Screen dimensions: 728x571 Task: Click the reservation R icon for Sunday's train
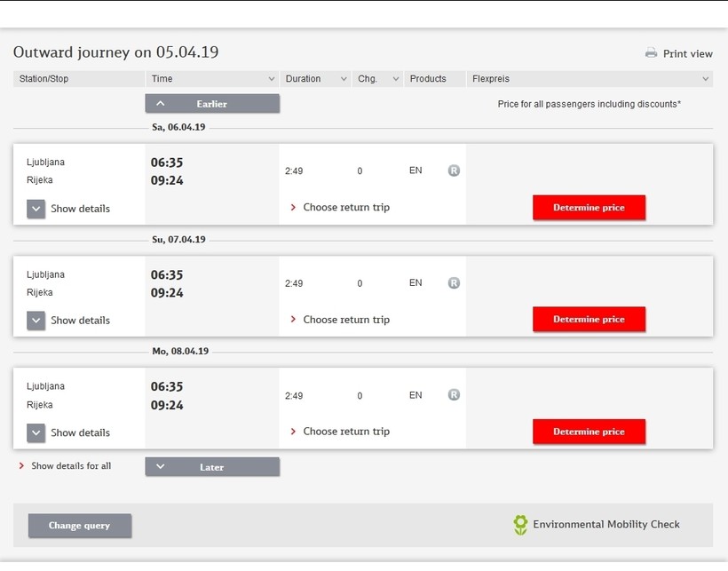[454, 283]
